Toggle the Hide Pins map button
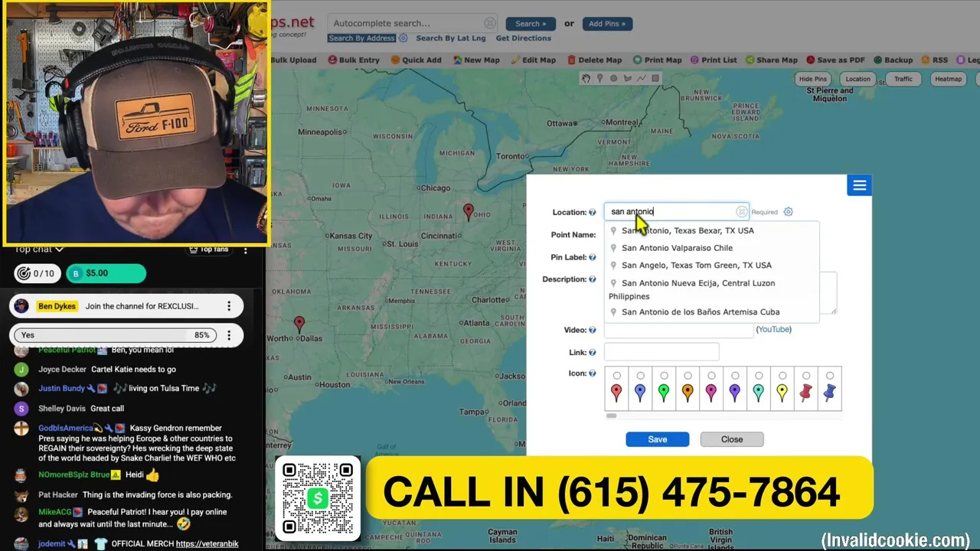 pyautogui.click(x=813, y=79)
